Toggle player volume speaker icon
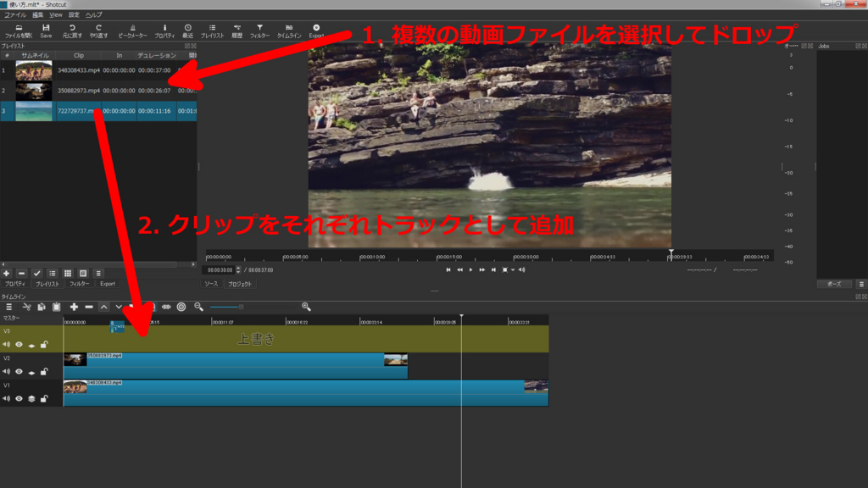The height and width of the screenshot is (488, 868). point(521,270)
